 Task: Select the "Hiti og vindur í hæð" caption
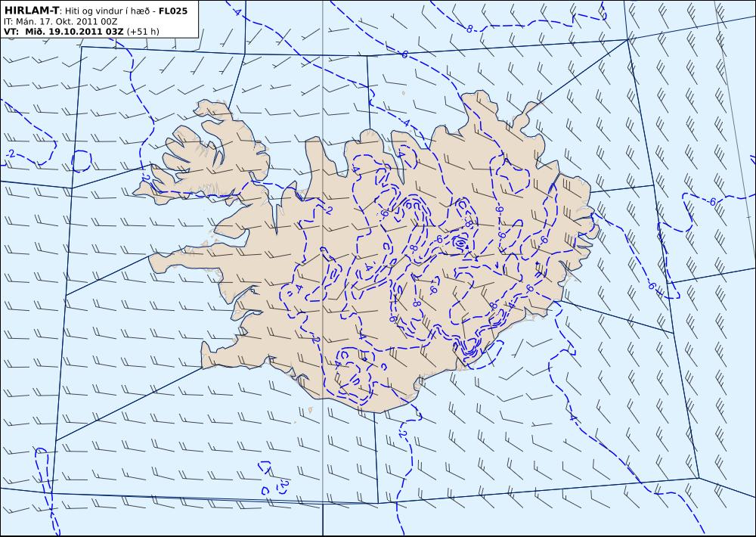pos(107,11)
